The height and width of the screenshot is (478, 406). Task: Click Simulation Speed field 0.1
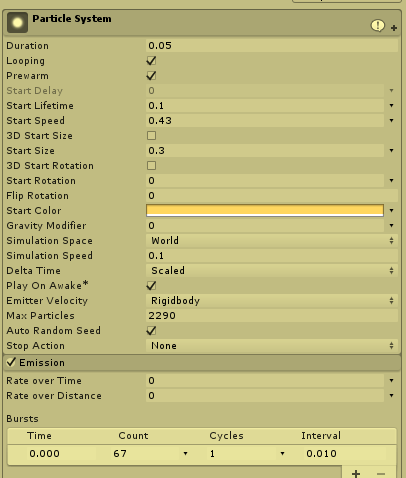pos(272,256)
